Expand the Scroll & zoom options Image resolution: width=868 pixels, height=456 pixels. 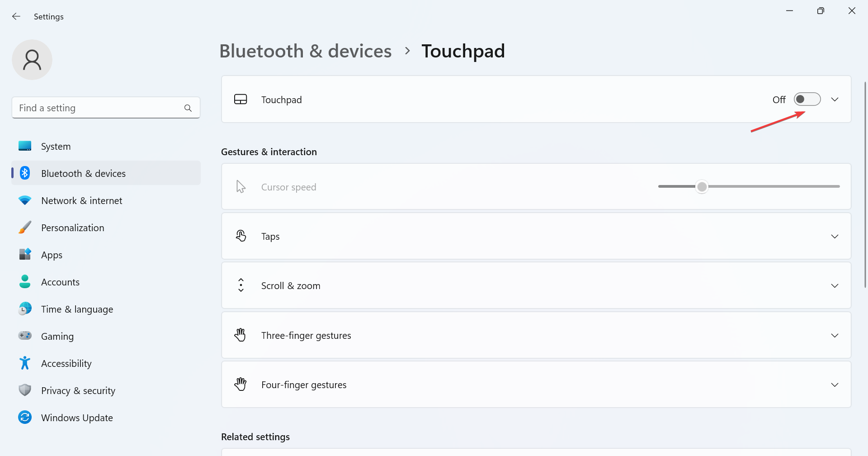coord(835,285)
